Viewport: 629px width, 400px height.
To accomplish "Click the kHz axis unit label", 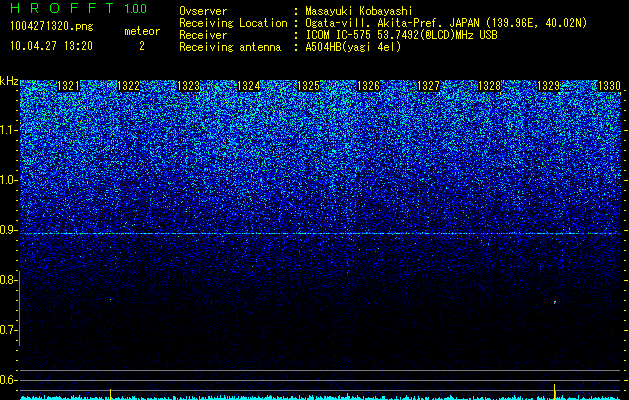I will (9, 81).
